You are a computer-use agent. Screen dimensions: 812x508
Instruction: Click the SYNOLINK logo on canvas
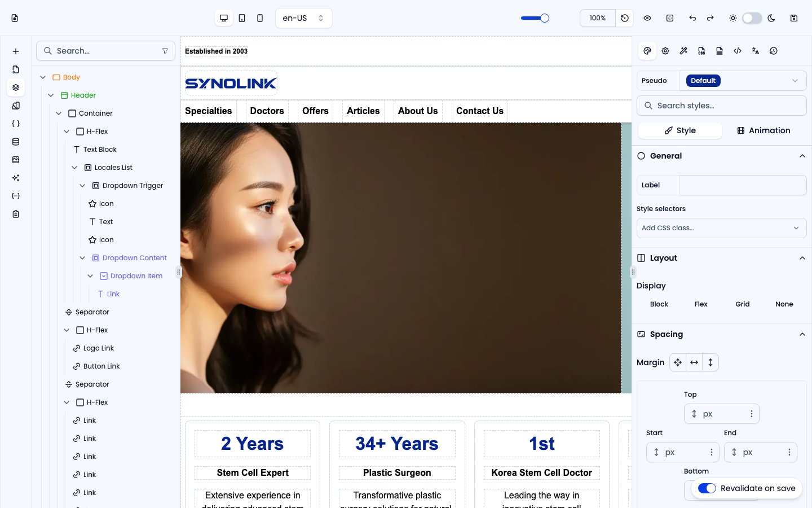coord(231,83)
